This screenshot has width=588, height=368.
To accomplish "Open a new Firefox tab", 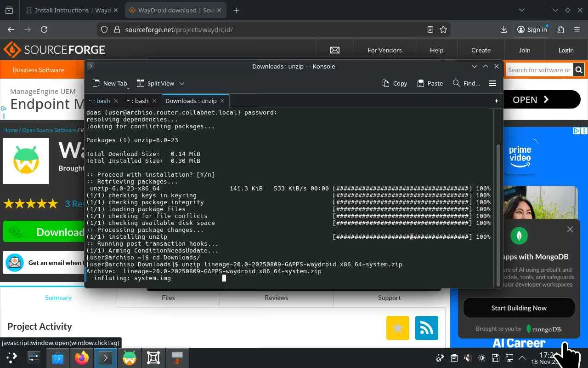I will (236, 10).
